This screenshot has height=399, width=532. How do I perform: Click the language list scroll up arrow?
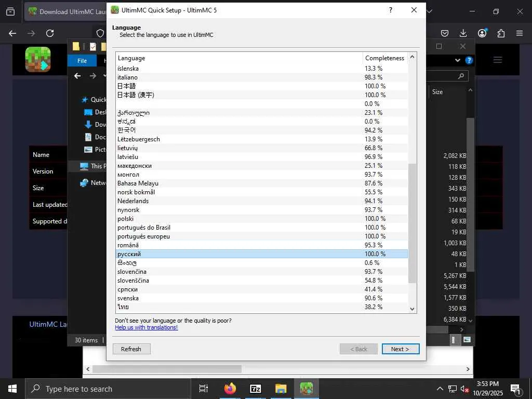pos(412,57)
